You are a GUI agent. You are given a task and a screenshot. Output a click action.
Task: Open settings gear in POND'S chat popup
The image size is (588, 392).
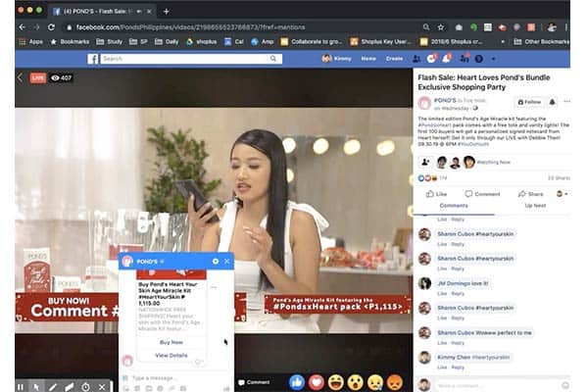(216, 261)
